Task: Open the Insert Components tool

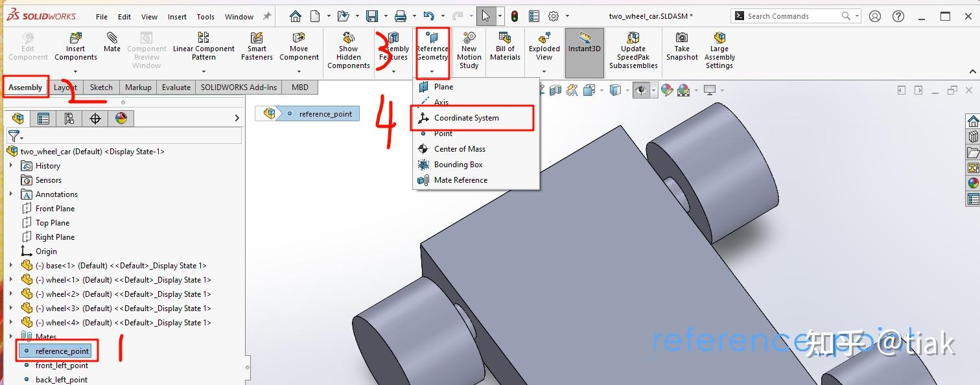Action: point(75,47)
